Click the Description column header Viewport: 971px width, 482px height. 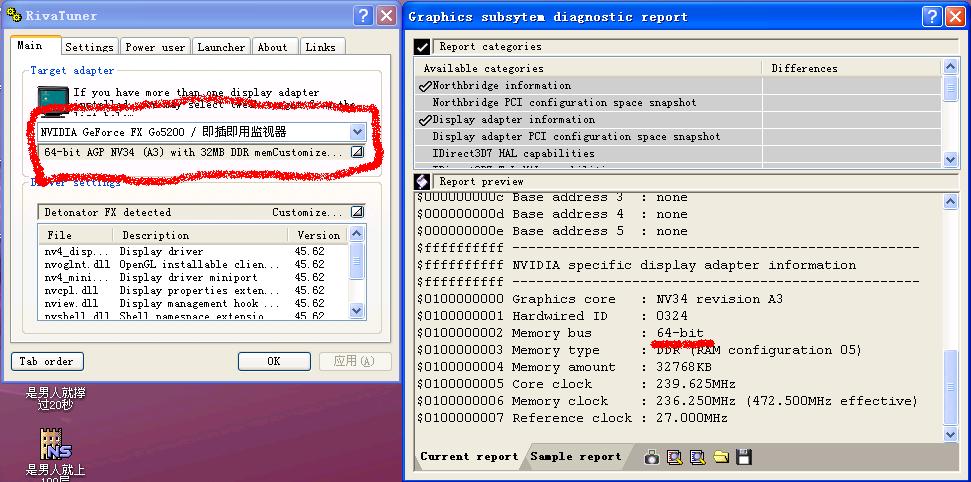coord(200,235)
